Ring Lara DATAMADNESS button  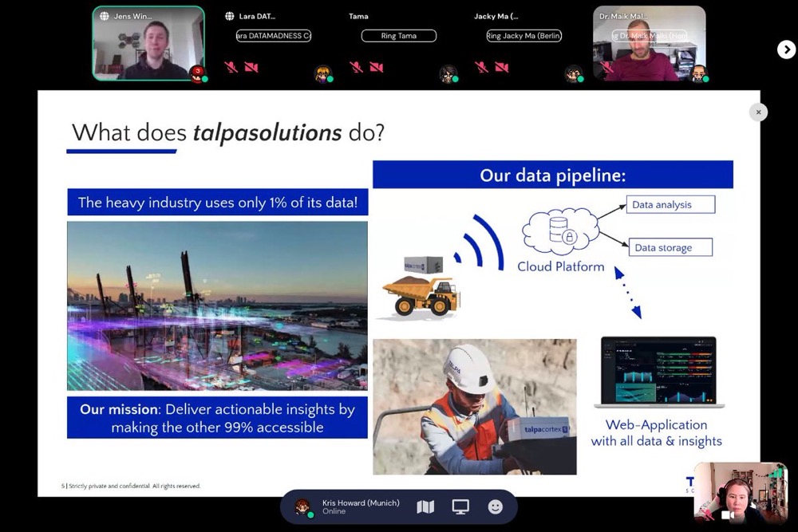pyautogui.click(x=273, y=36)
